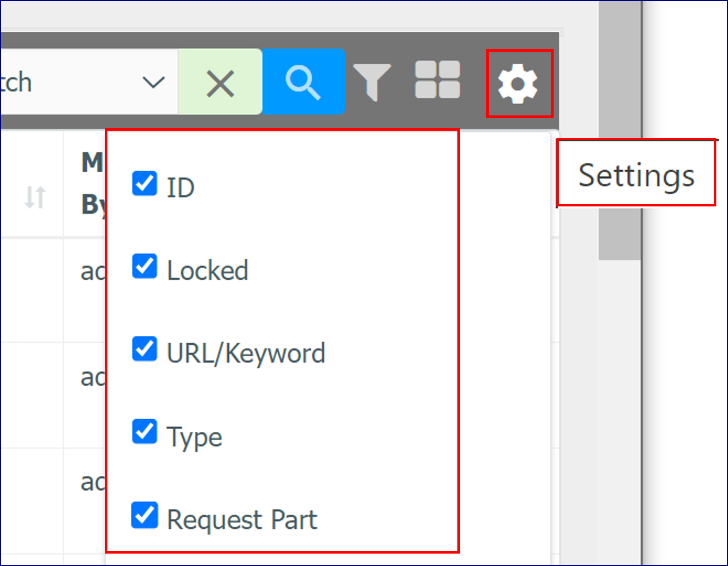The height and width of the screenshot is (566, 728).
Task: Select the URL/Keyword label in list
Action: coord(246,354)
